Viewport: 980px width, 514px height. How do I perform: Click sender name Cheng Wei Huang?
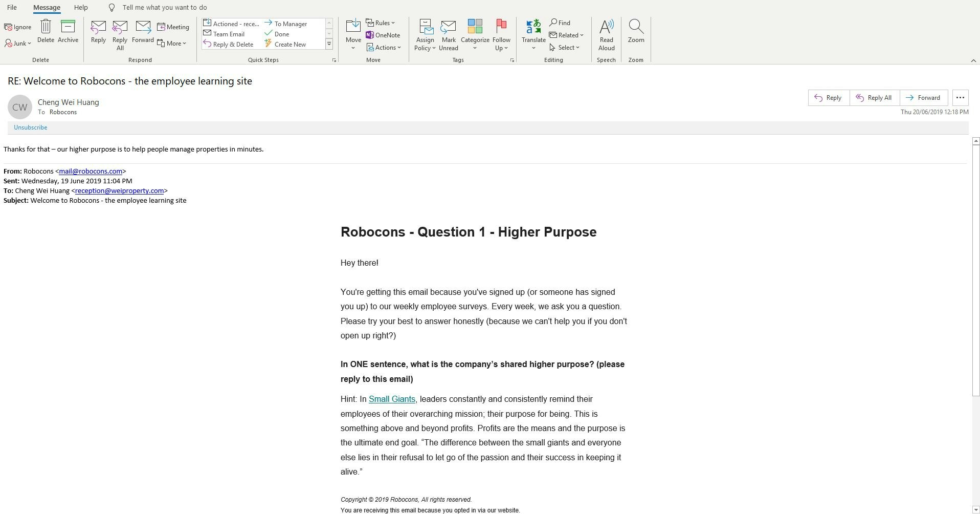69,102
